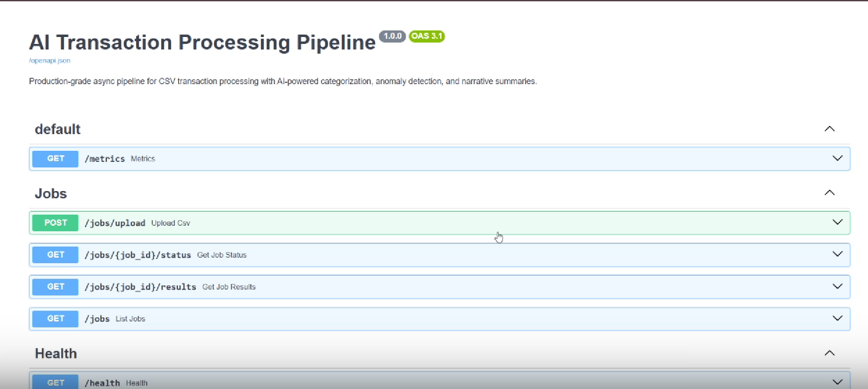Click the default section heading

point(58,129)
